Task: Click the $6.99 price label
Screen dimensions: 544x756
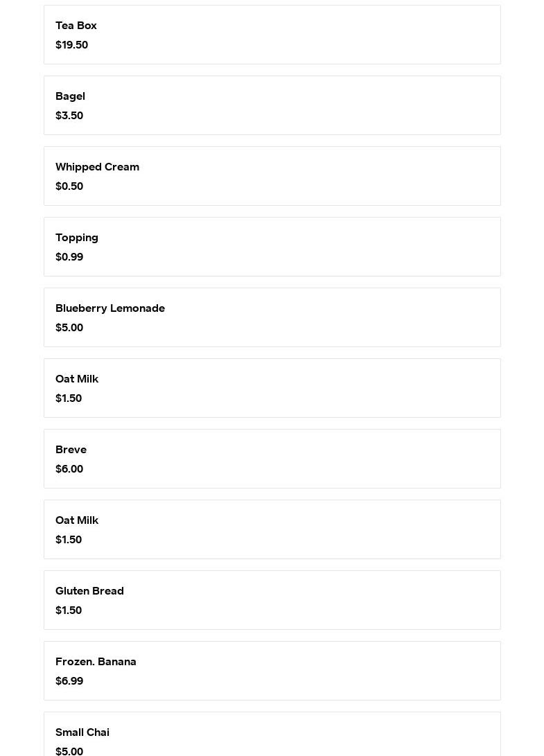Action: pos(69,681)
